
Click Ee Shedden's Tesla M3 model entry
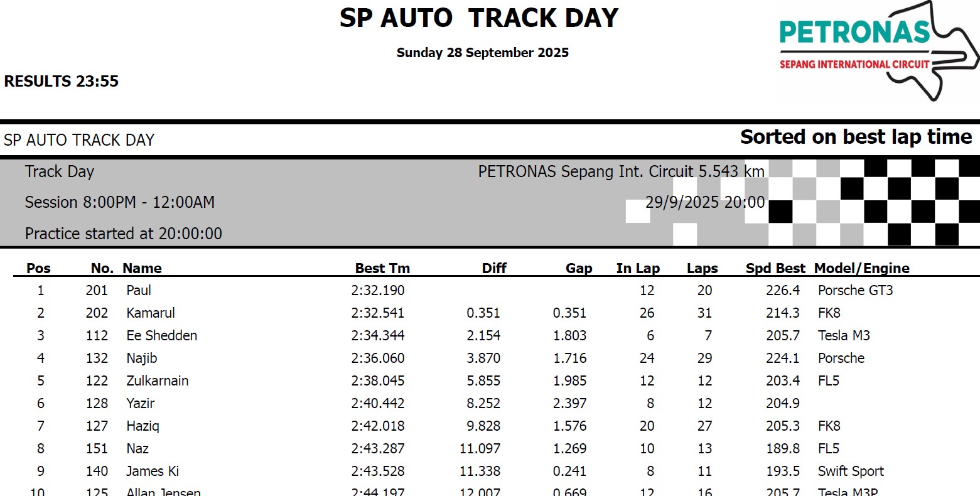844,335
